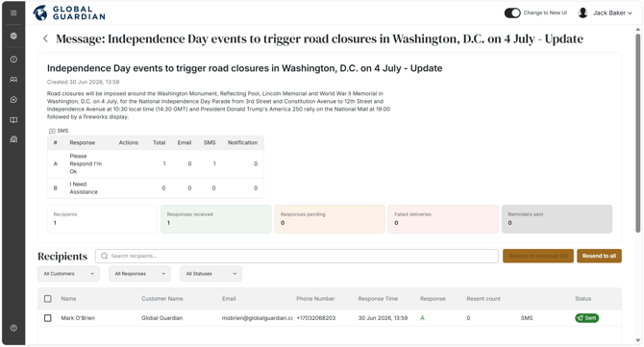Open the building icon in sidebar

13,139
